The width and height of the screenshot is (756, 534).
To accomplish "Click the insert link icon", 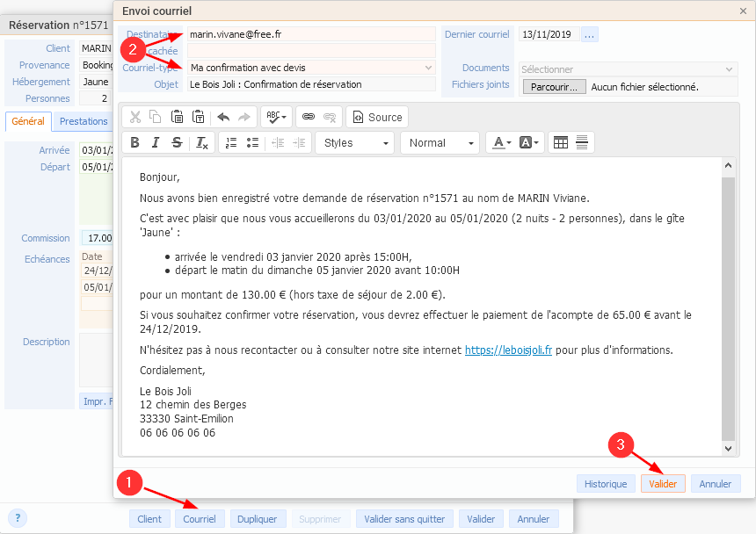I will [309, 117].
